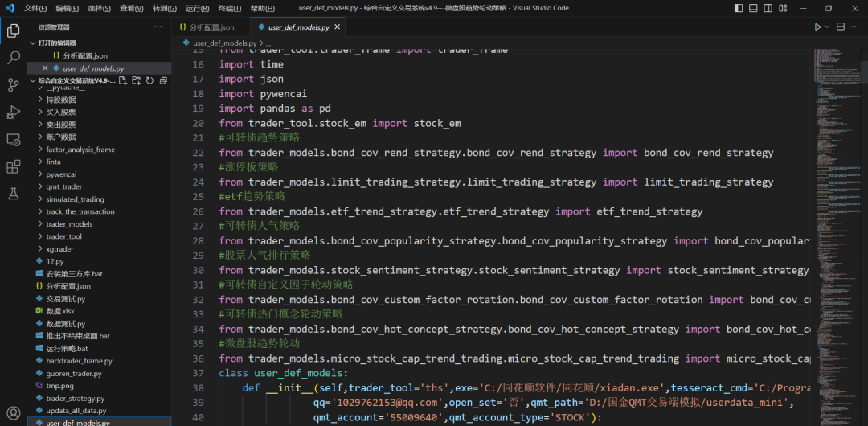This screenshot has height=426, width=868.
Task: Open the 运行(R) menu
Action: coord(197,8)
